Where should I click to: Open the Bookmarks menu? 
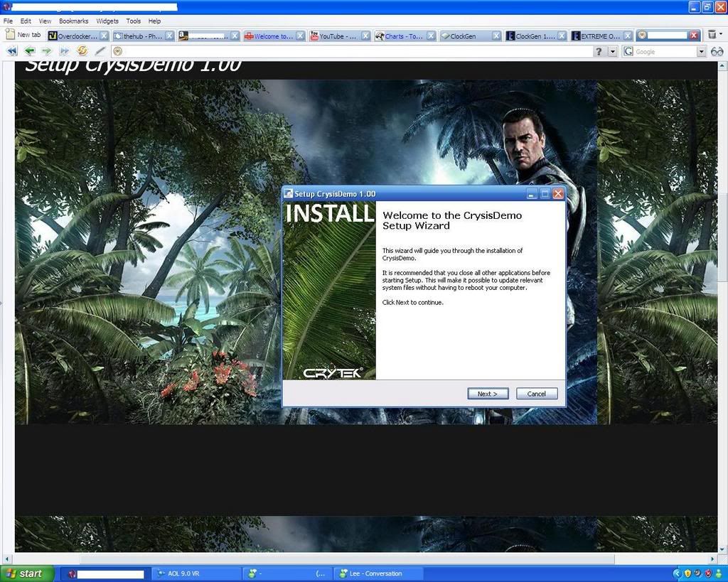tap(73, 21)
